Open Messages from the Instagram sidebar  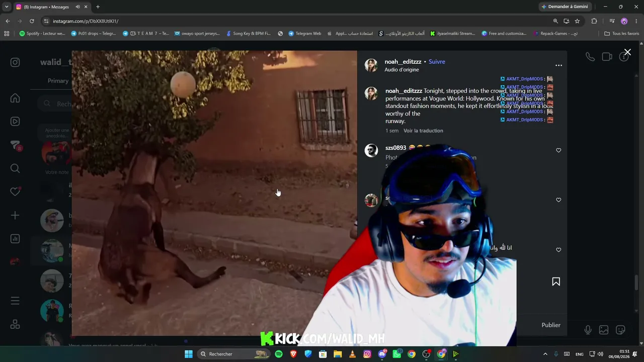click(15, 146)
